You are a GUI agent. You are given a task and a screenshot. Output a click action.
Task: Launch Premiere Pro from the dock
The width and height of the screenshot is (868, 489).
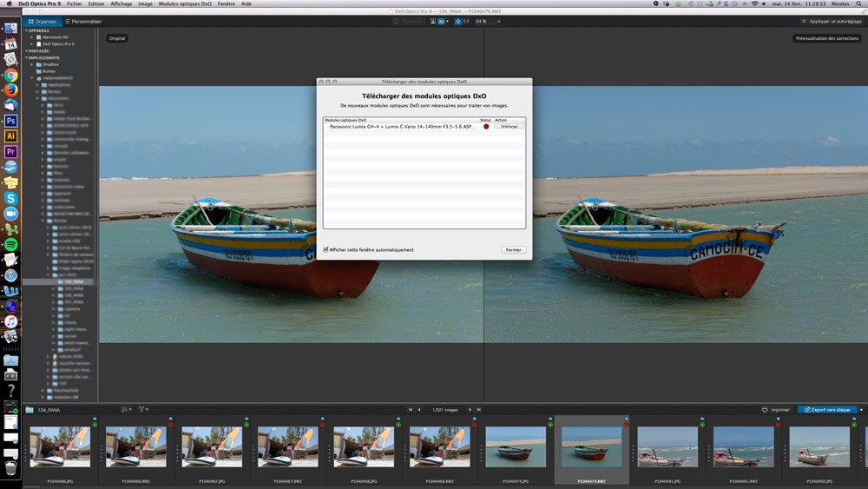(x=10, y=152)
